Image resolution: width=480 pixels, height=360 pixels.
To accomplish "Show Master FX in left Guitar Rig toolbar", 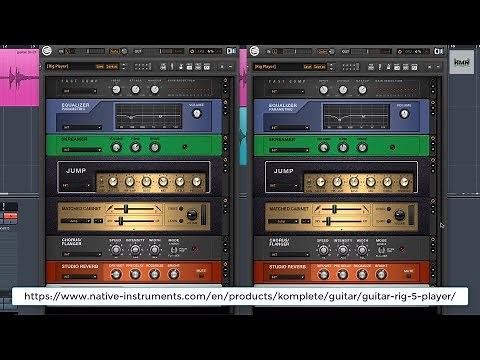I will 207,67.
